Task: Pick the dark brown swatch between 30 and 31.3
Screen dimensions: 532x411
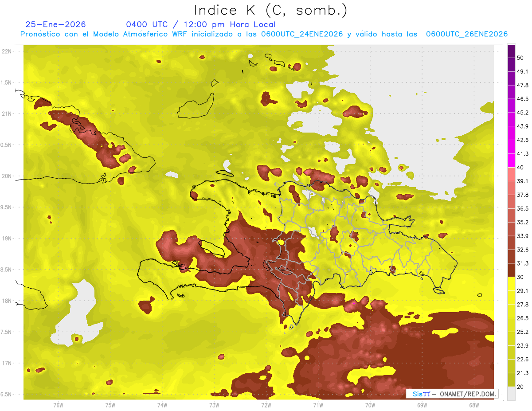Action: pos(511,270)
